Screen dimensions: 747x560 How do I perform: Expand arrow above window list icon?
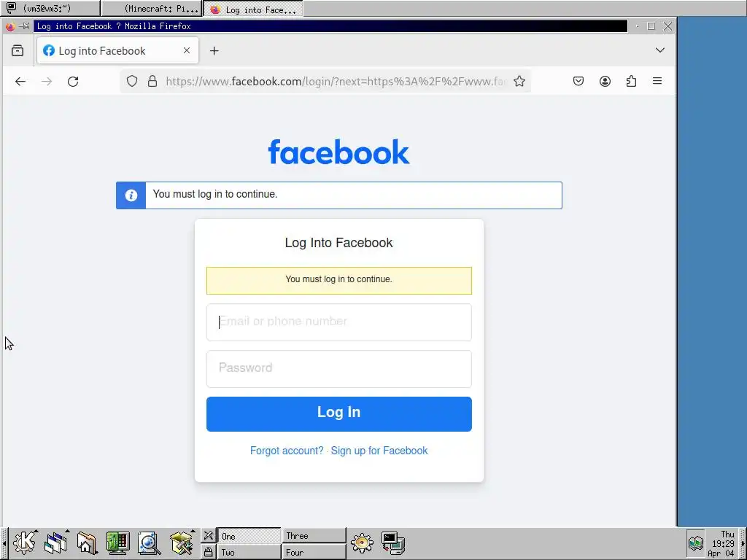click(x=68, y=531)
